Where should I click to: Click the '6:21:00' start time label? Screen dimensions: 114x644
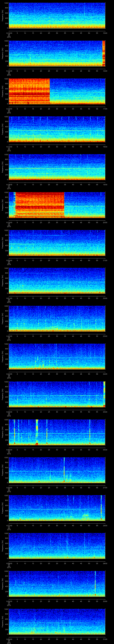tap(9, 298)
